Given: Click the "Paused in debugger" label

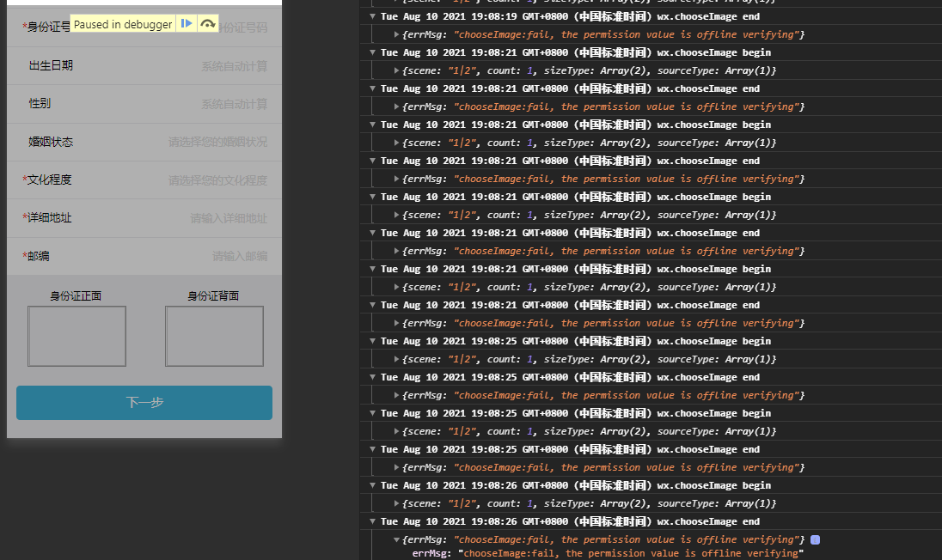Looking at the screenshot, I should (x=123, y=24).
